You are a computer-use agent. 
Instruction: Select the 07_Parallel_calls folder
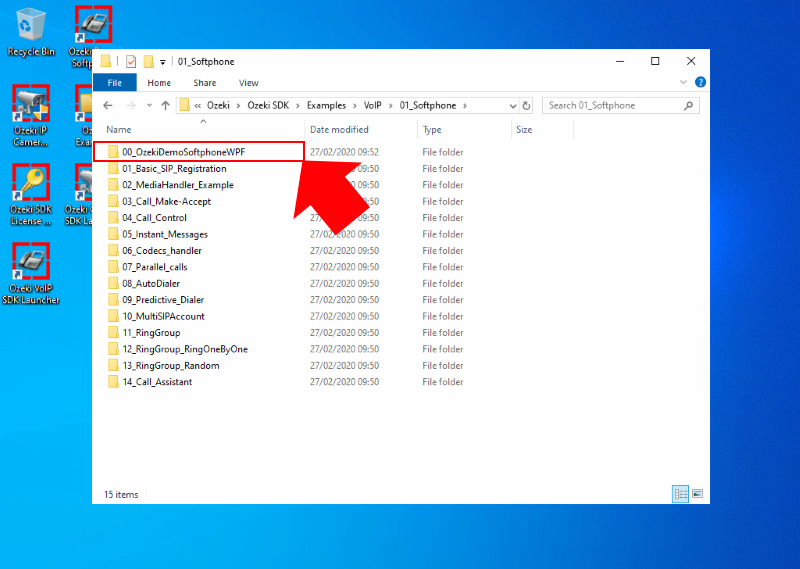point(155,267)
